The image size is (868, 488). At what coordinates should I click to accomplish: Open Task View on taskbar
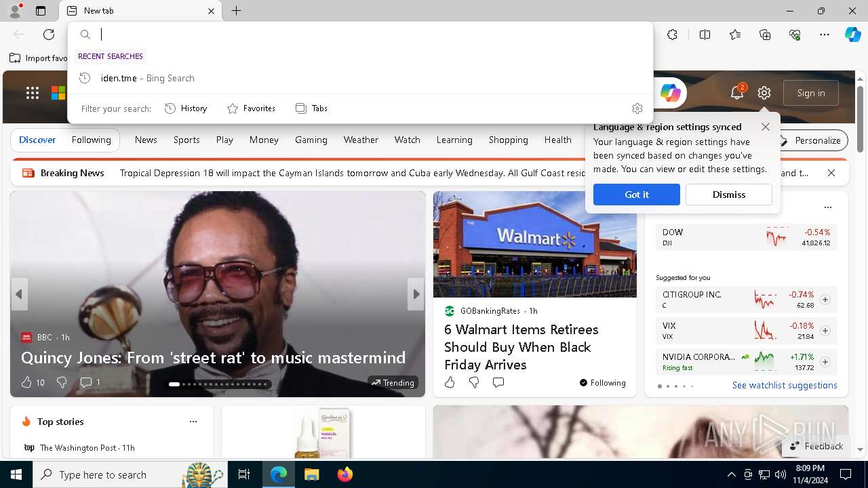244,474
